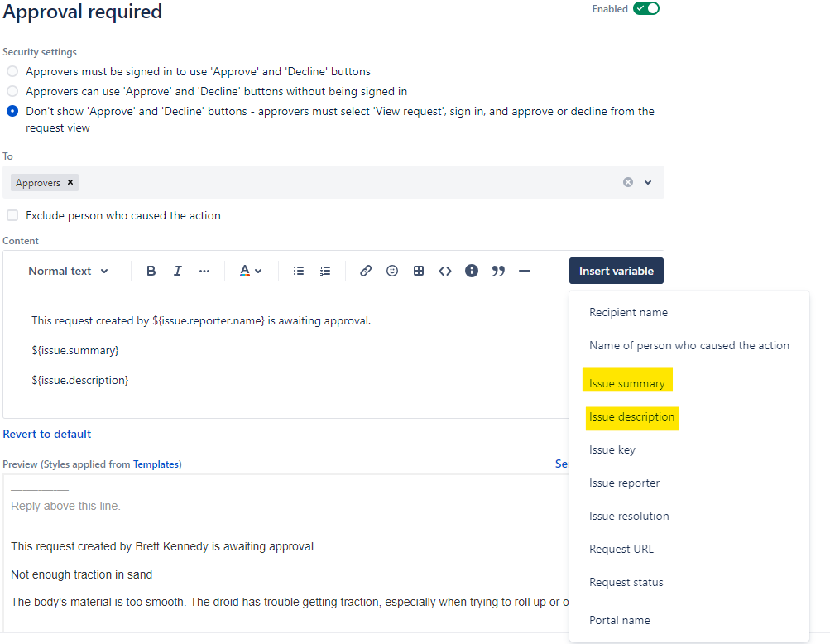Open the text color dropdown arrow
Screen dimensions: 830x644
tap(259, 271)
